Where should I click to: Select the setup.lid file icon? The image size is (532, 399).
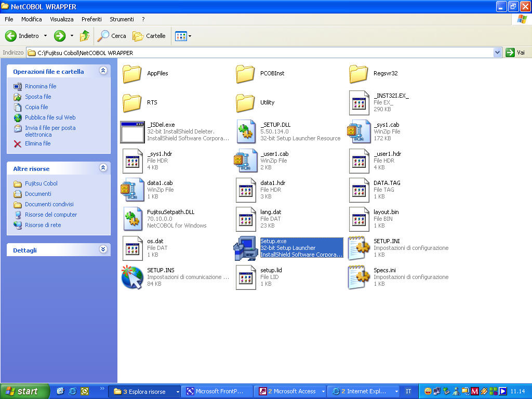point(246,278)
